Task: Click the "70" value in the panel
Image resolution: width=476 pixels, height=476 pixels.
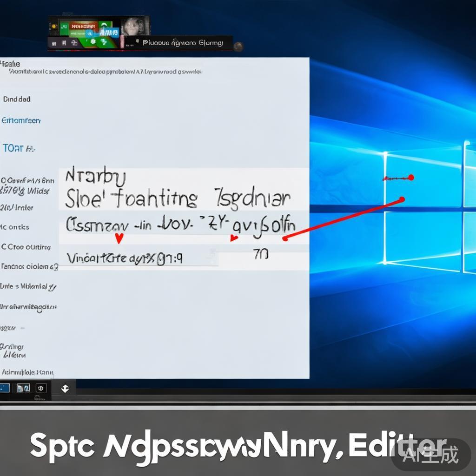Action: coord(261,255)
